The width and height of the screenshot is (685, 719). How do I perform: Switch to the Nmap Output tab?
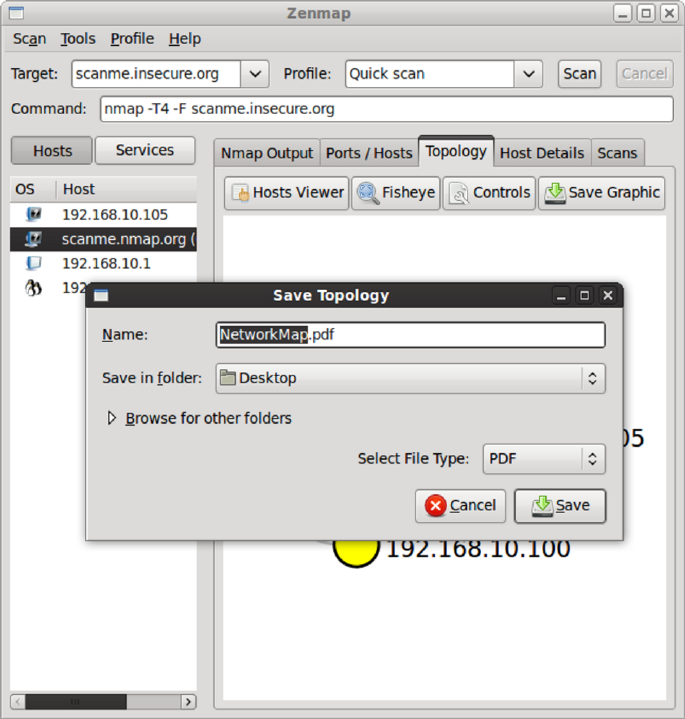pos(267,153)
